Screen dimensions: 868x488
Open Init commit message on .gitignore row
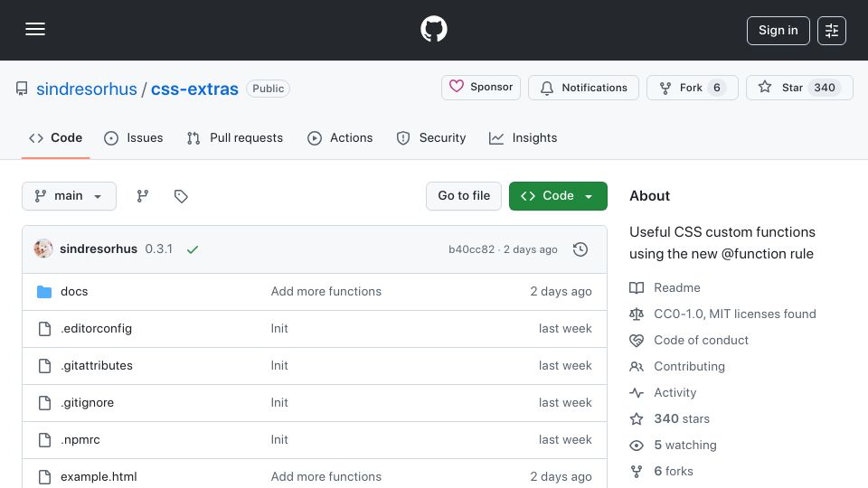[279, 403]
